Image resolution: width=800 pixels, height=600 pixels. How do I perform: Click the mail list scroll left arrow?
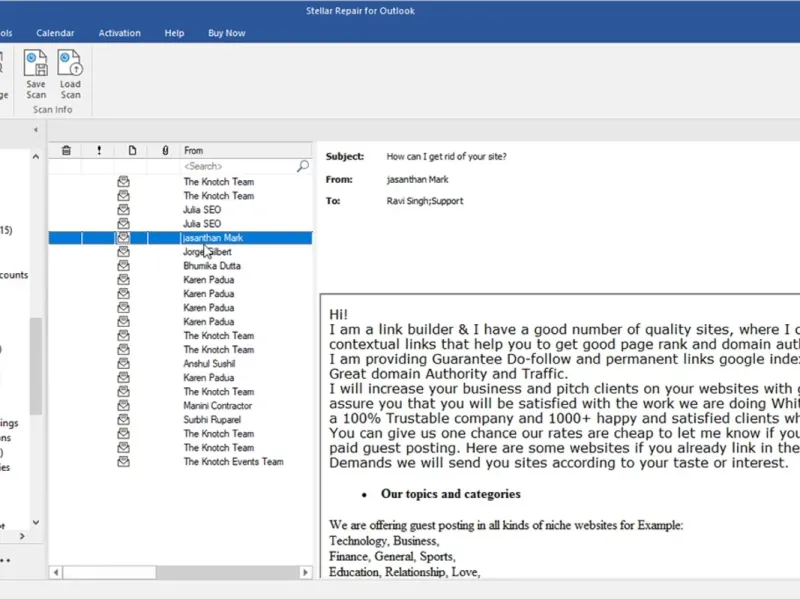[x=56, y=572]
